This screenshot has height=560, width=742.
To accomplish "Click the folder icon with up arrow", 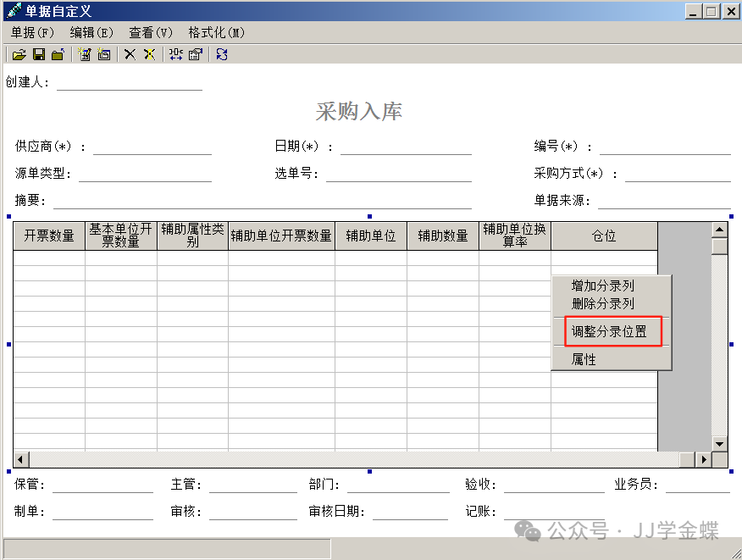I will [58, 54].
